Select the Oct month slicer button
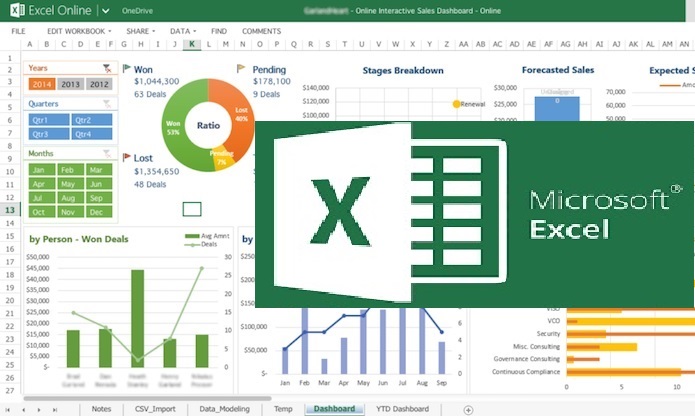This screenshot has width=695, height=416. pyautogui.click(x=42, y=212)
